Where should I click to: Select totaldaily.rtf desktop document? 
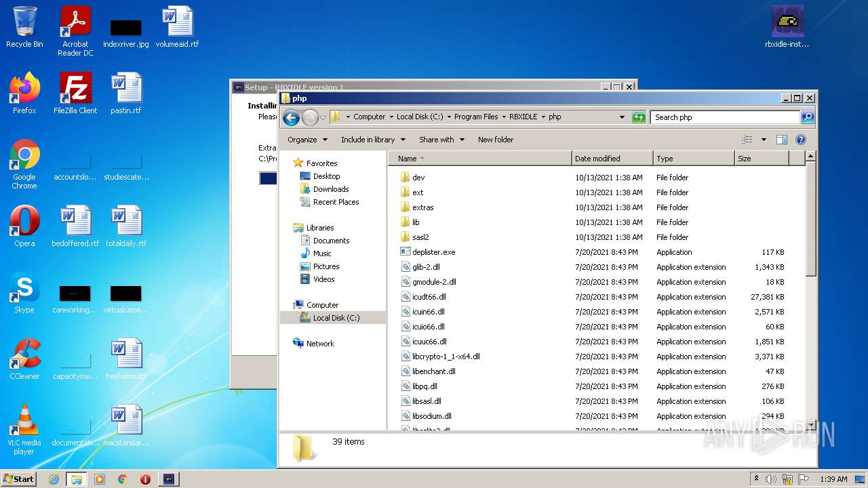(126, 226)
